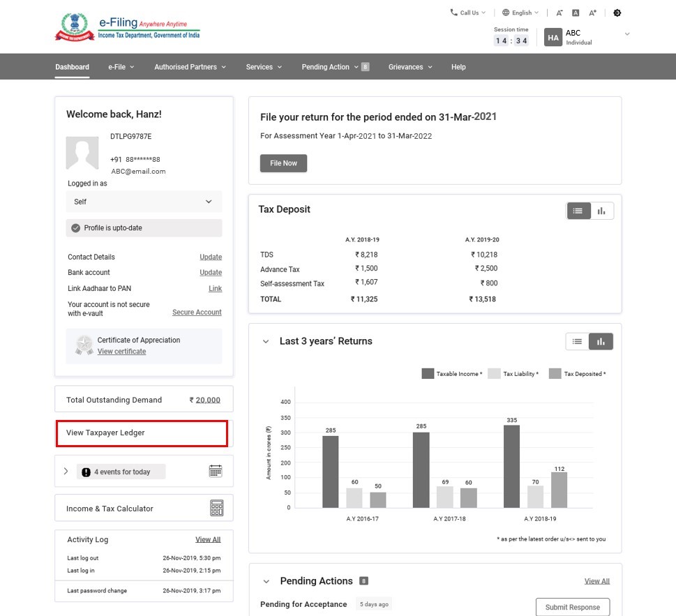Screen dimensions: 676x616
Task: Open the 'Logged in as' Self dropdown
Action: [144, 202]
